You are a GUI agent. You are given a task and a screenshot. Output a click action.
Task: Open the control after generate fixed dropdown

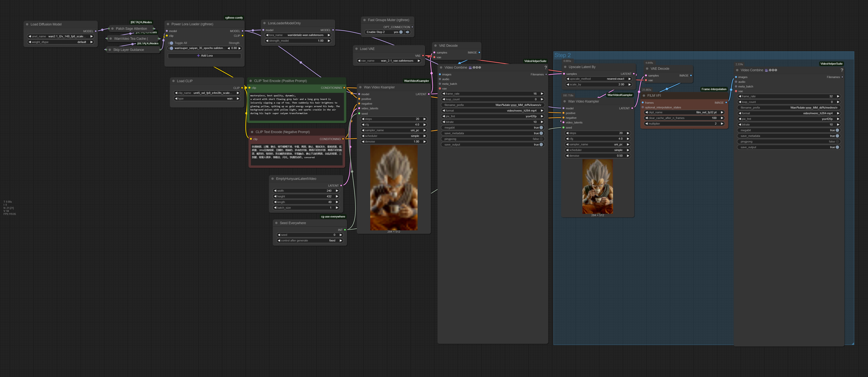(x=310, y=241)
